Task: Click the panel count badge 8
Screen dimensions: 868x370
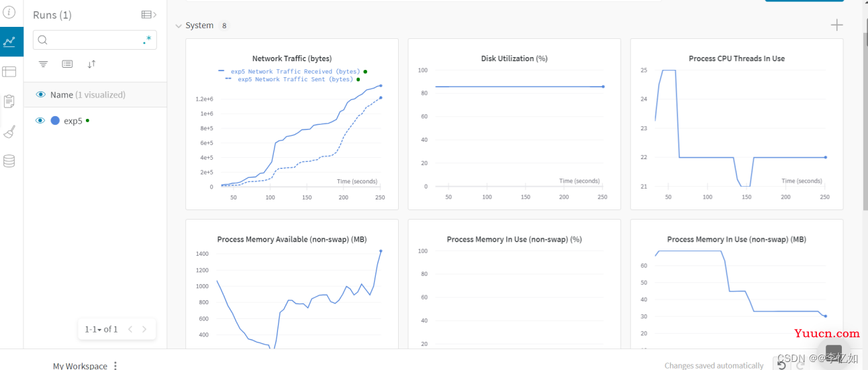Action: [224, 26]
